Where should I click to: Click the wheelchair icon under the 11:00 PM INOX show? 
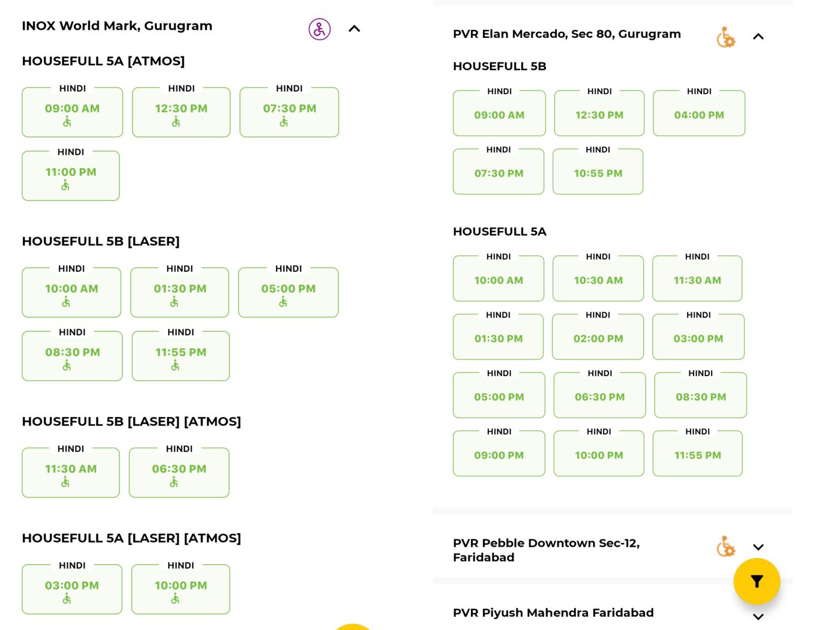65,186
